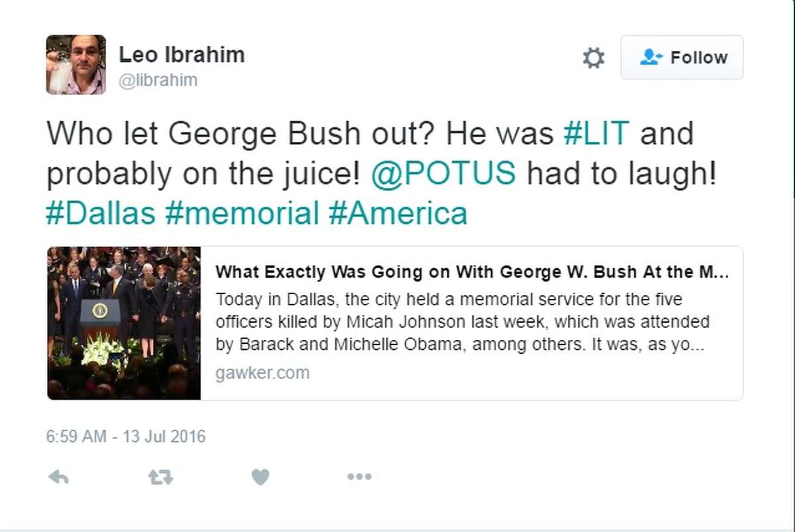Open the gawker.com article card
Image resolution: width=795 pixels, height=532 pixels.
pos(464,323)
